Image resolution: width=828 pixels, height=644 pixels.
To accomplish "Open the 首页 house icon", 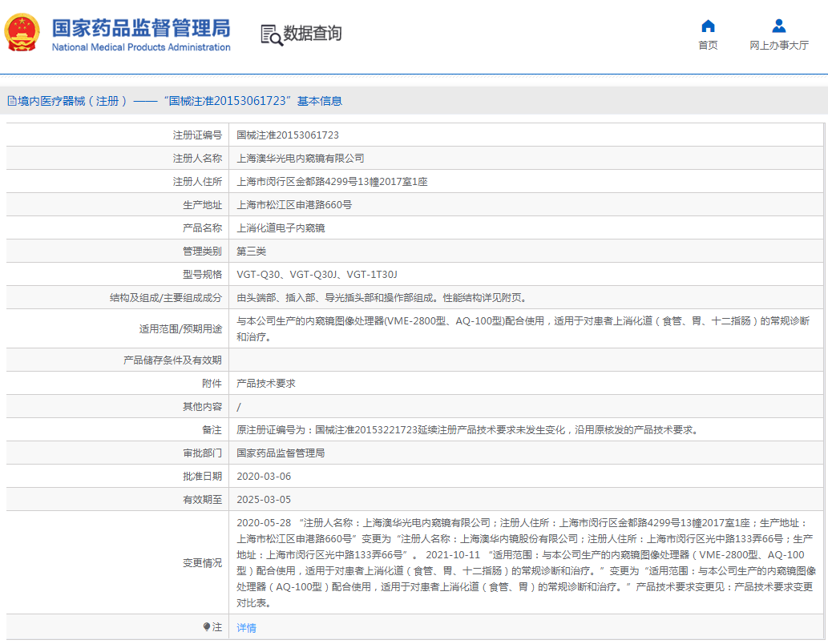I will 708,26.
